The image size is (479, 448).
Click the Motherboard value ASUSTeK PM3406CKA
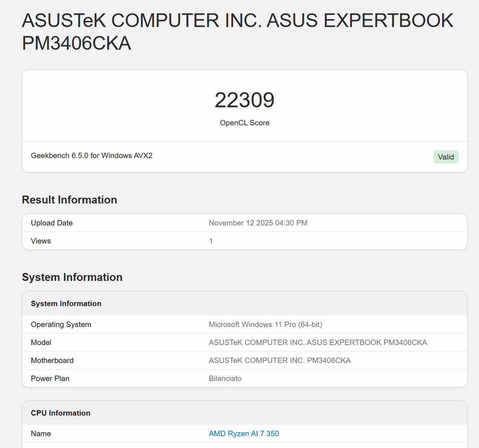coord(279,360)
